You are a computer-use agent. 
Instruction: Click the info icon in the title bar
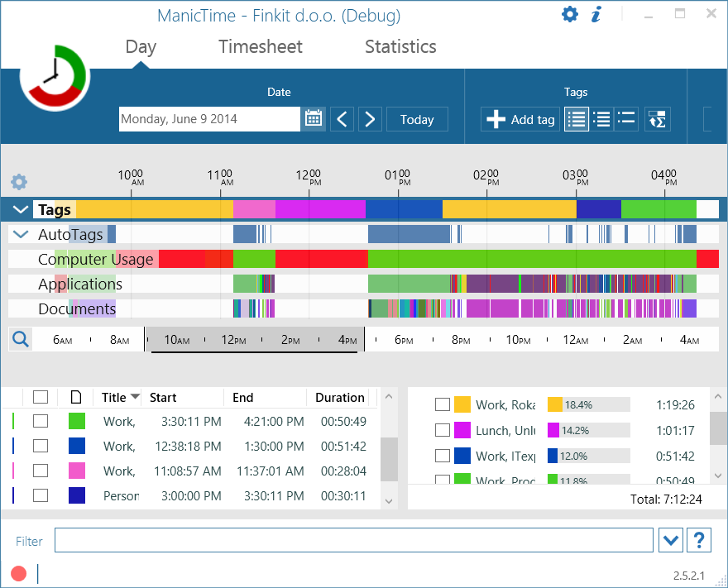pos(596,14)
